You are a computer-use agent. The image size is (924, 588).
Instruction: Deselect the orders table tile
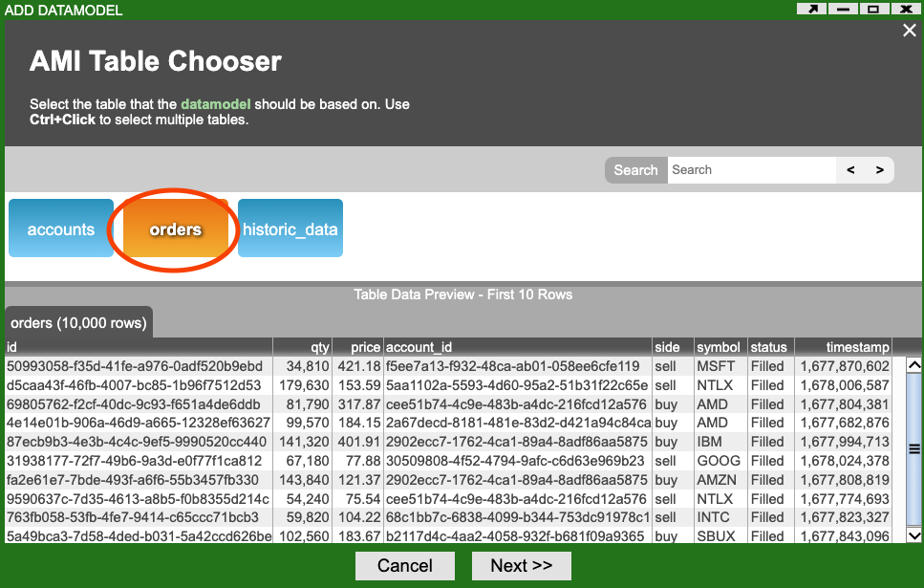coord(176,229)
